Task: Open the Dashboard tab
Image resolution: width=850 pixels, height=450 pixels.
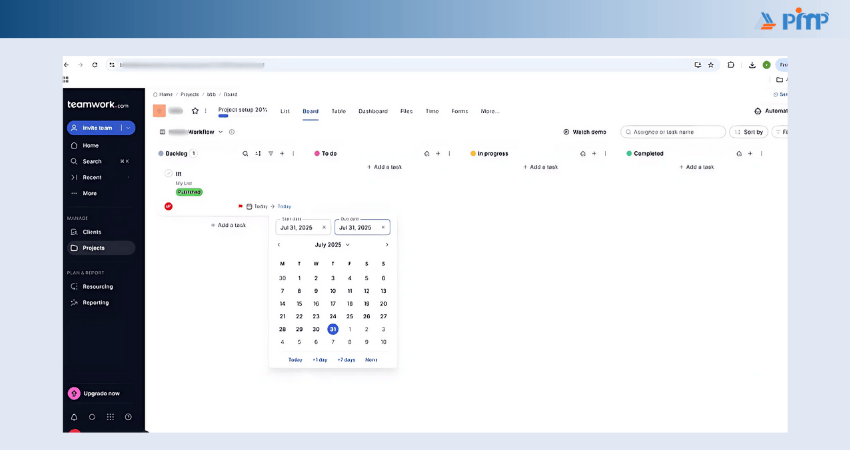Action: pyautogui.click(x=373, y=111)
